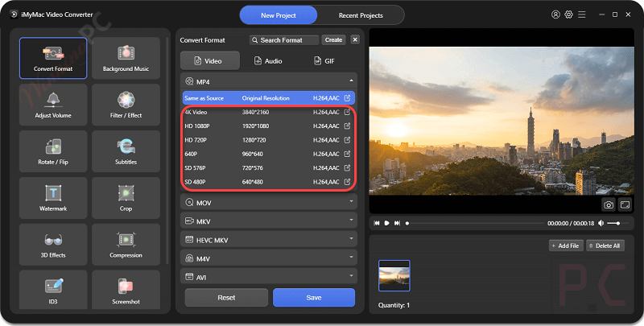Select the SD 576P 720*576 row

click(269, 168)
